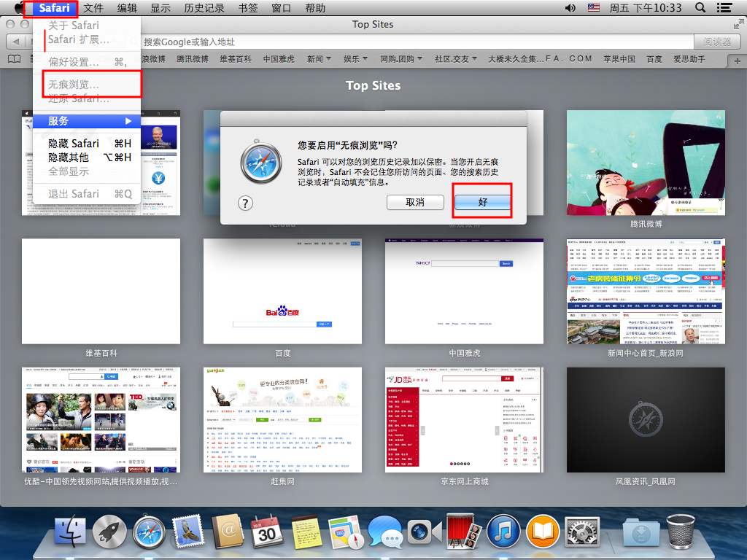Expand the 娱乐 bookmarks folder
747x560 pixels.
[x=355, y=58]
